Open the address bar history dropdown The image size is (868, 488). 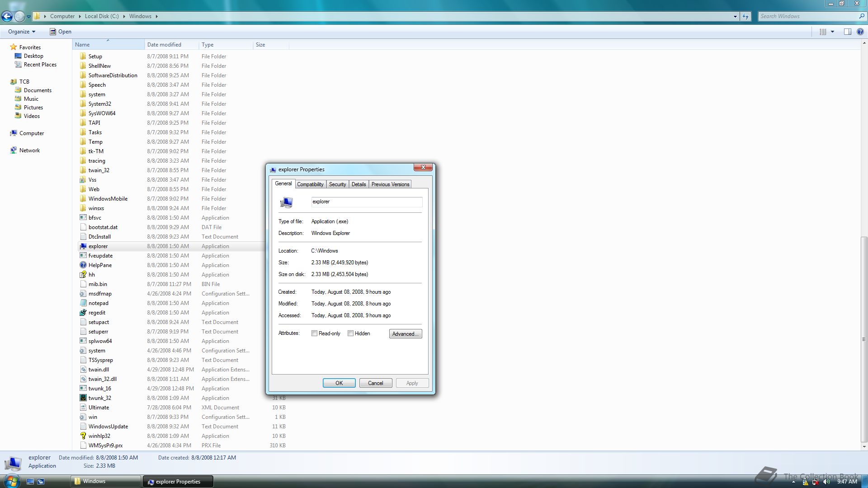(735, 16)
